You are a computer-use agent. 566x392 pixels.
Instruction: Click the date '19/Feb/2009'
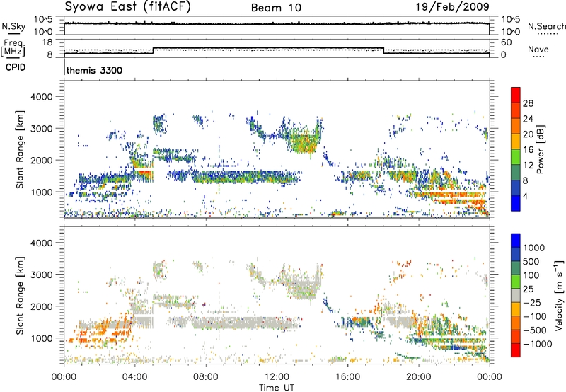pos(453,7)
